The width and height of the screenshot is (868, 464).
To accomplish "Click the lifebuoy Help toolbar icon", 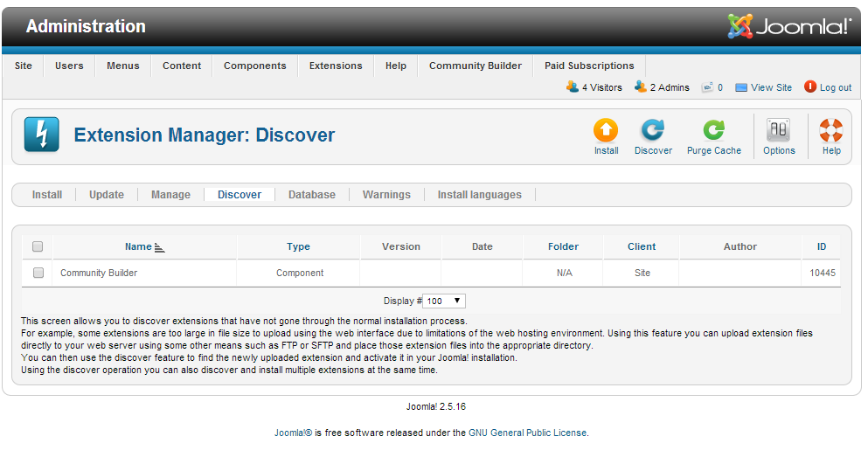I will point(831,131).
